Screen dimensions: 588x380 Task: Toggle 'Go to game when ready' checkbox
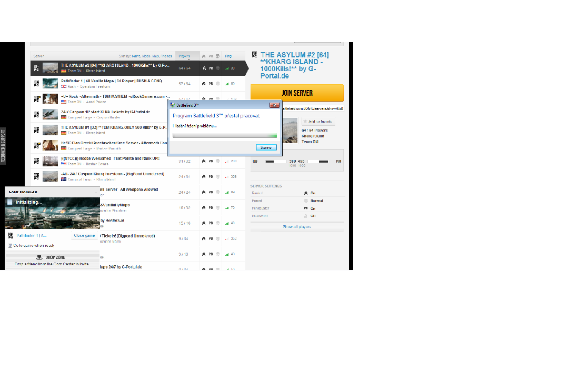click(10, 246)
